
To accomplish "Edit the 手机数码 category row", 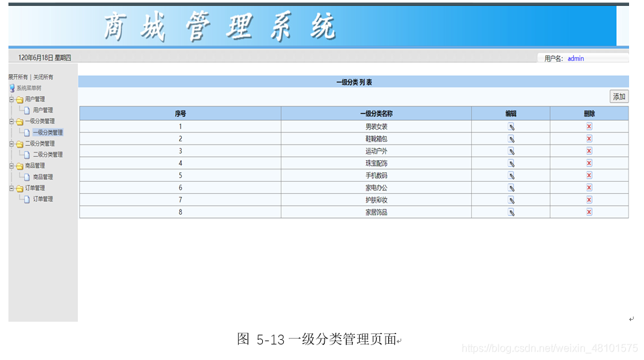I will click(511, 176).
